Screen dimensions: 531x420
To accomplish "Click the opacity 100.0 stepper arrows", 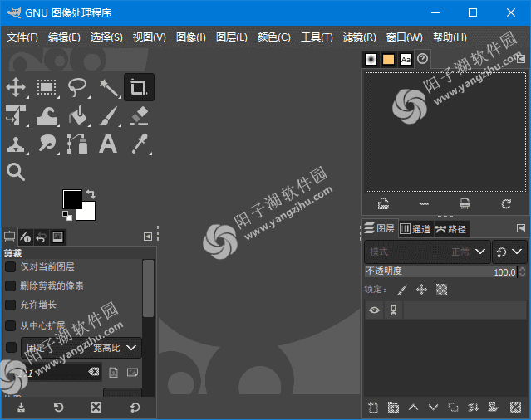I will click(522, 271).
